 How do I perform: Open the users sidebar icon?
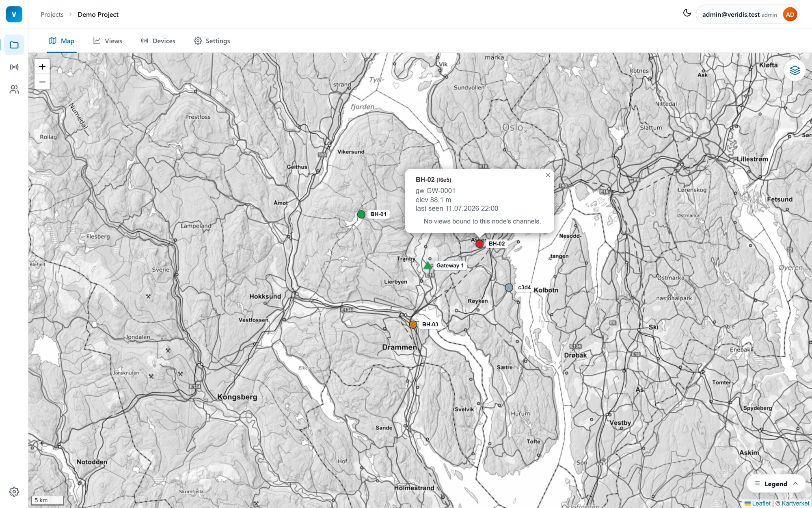click(x=14, y=89)
